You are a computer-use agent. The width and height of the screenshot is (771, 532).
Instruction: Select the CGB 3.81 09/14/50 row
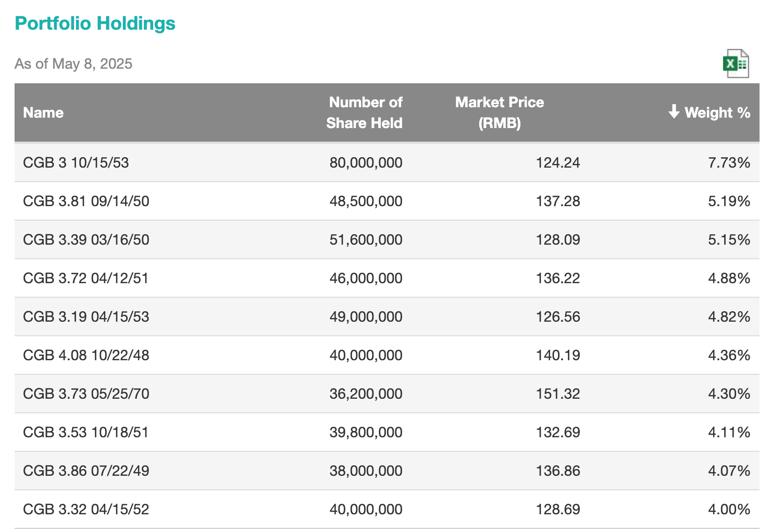pyautogui.click(x=86, y=201)
